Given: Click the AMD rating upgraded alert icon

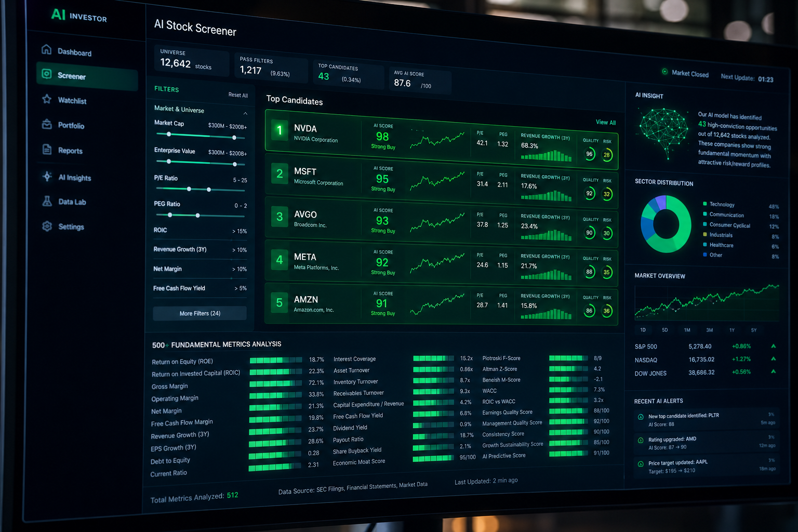Looking at the screenshot, I should 641,440.
